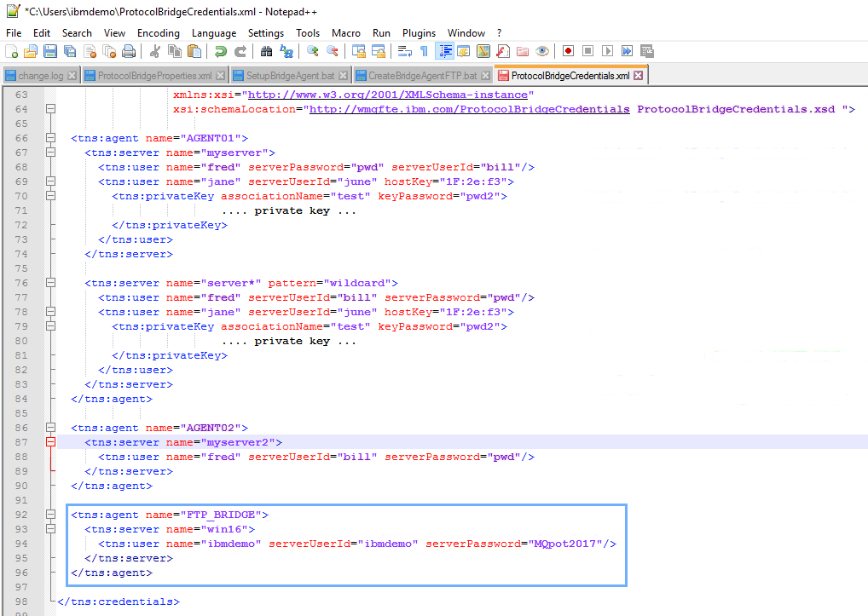Run macro multiple times icon

[x=627, y=51]
